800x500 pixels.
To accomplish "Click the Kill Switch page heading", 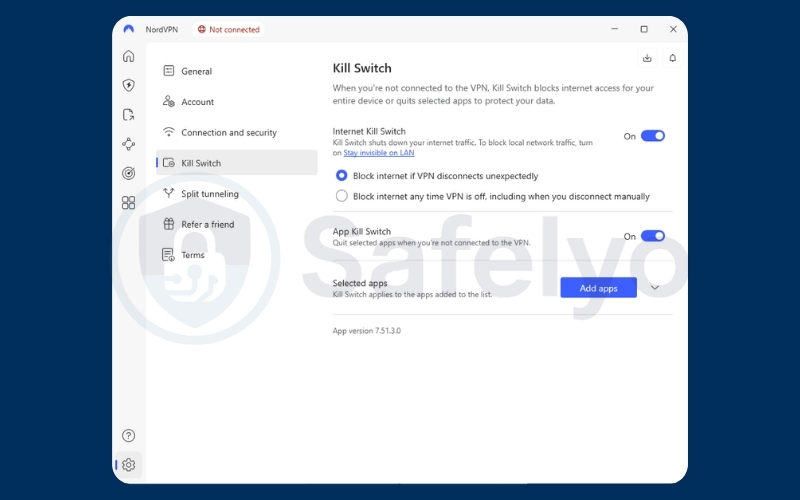I will pos(362,68).
